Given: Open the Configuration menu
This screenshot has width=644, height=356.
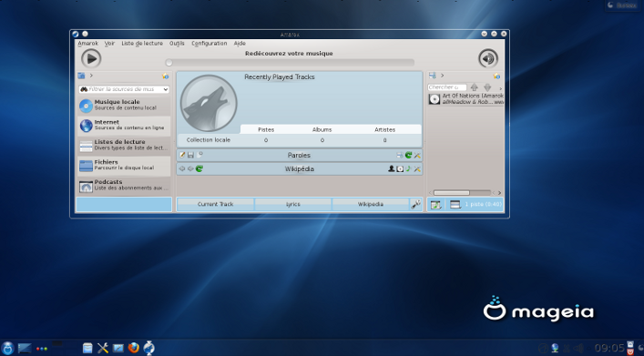Looking at the screenshot, I should coord(210,43).
